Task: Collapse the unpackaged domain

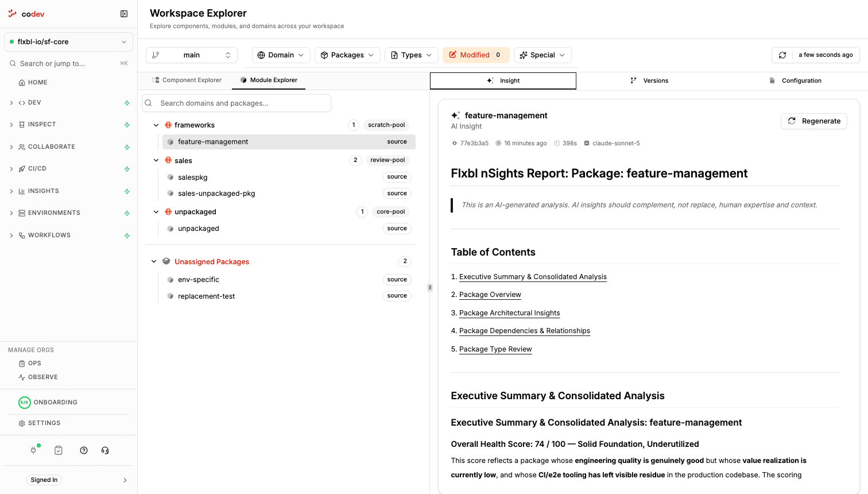Action: click(x=156, y=212)
